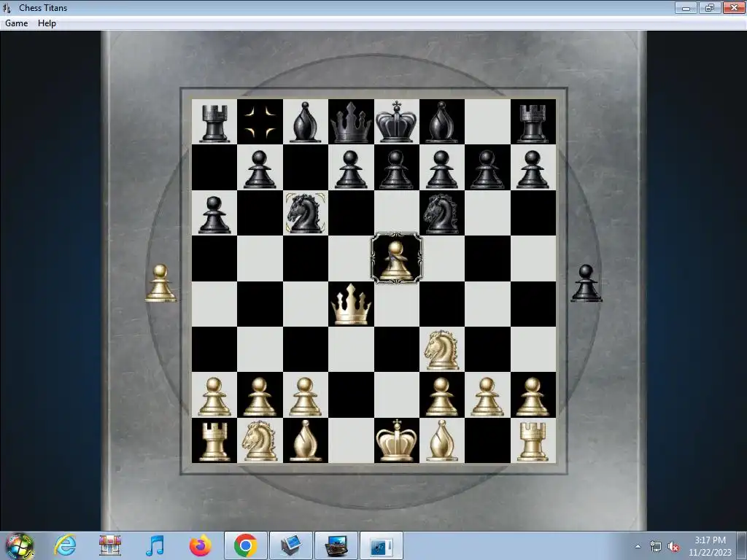Select the white pawn on f2
Viewport: 747px width, 560px height.
[x=441, y=397]
